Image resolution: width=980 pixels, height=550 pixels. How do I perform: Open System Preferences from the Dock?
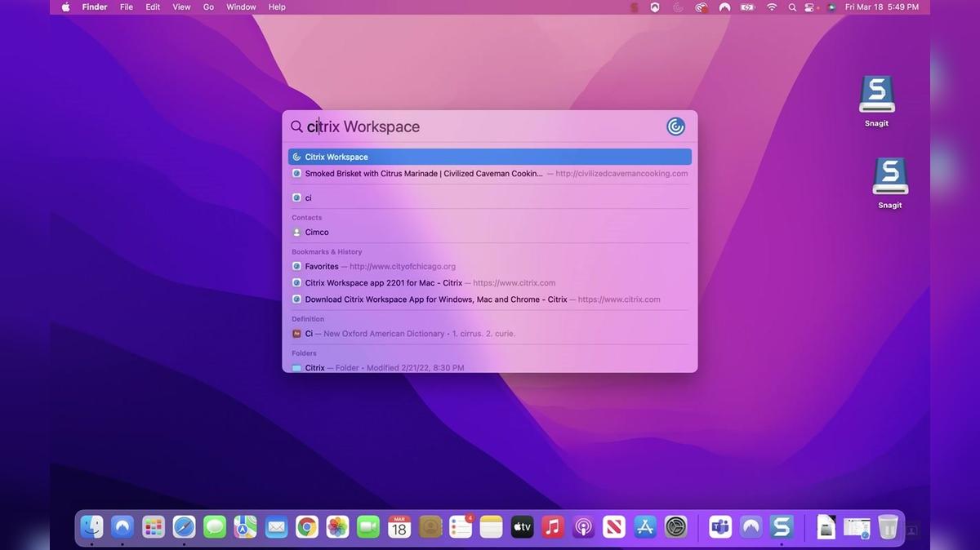pyautogui.click(x=676, y=527)
